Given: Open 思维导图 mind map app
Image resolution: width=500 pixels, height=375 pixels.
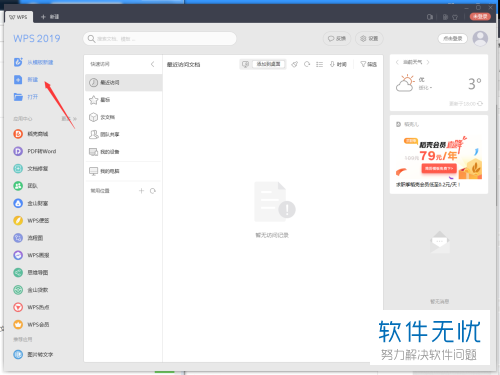Looking at the screenshot, I should [x=18, y=272].
